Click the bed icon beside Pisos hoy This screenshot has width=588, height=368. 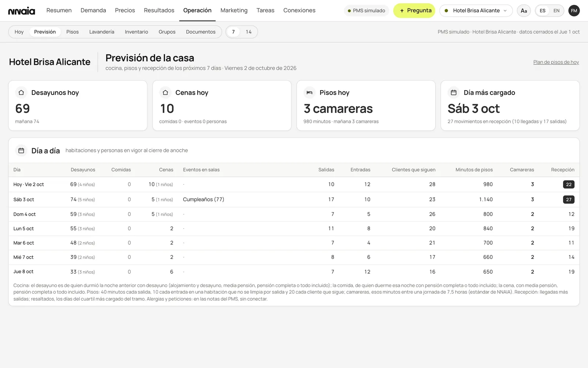pos(309,93)
